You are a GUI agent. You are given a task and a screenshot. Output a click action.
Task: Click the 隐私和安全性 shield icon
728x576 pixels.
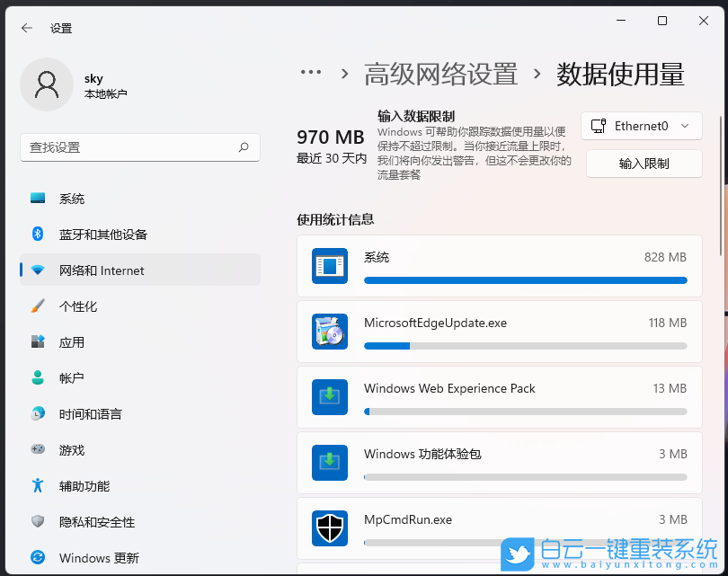tap(36, 522)
